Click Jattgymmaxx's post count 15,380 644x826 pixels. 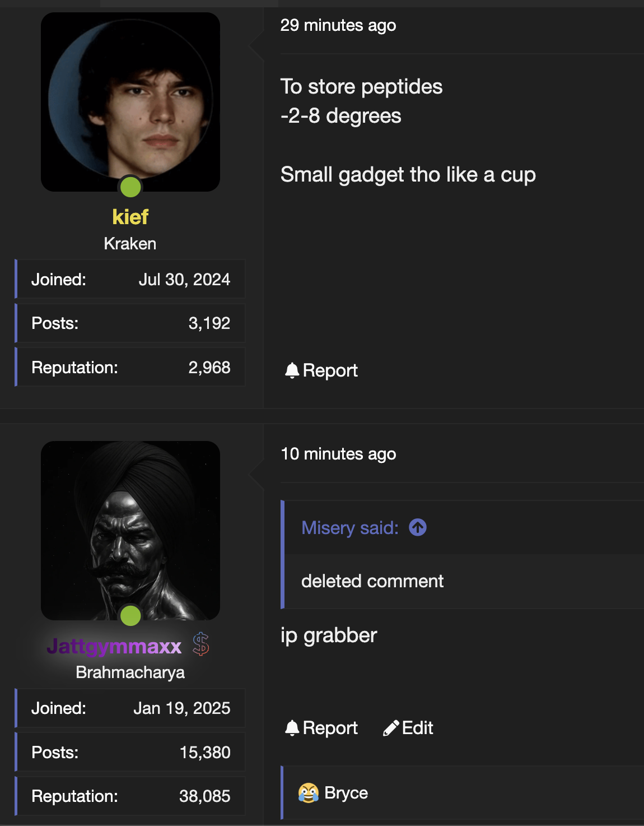coord(205,753)
